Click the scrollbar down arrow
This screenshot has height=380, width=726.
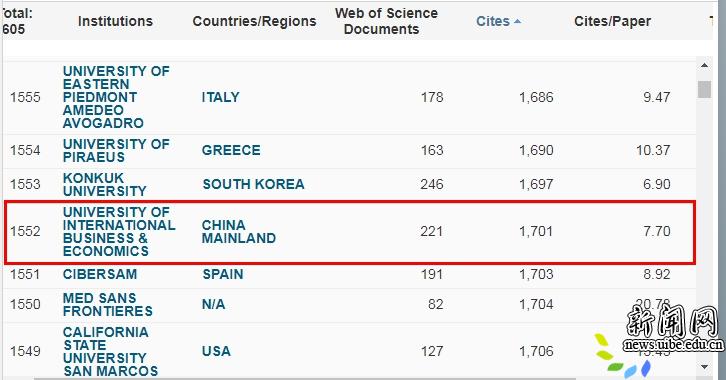point(704,367)
